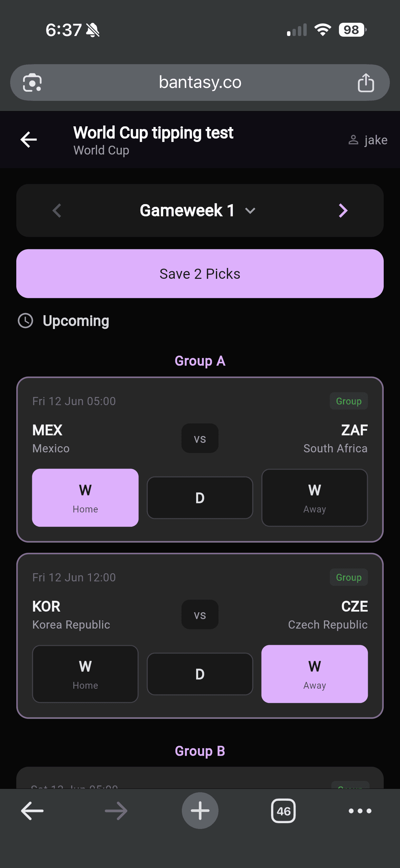The image size is (400, 868).
Task: Tap the clock icon beside Upcoming
Action: (x=26, y=320)
